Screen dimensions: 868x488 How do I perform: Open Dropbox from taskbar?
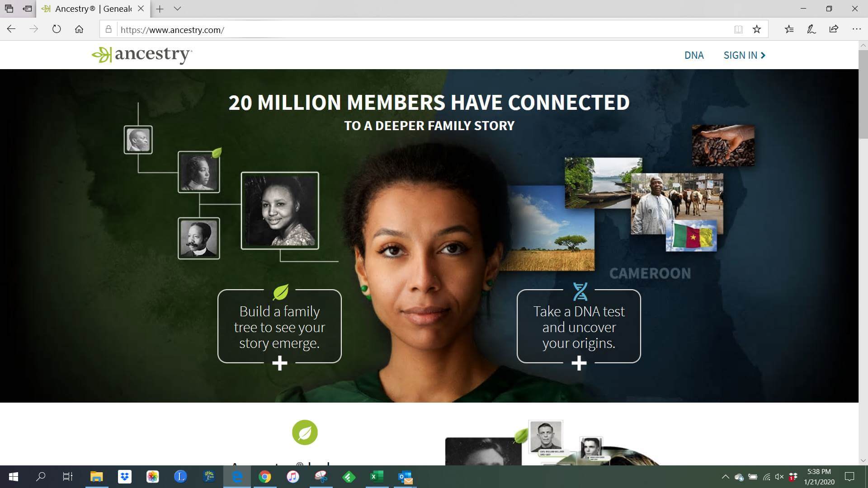click(x=124, y=477)
